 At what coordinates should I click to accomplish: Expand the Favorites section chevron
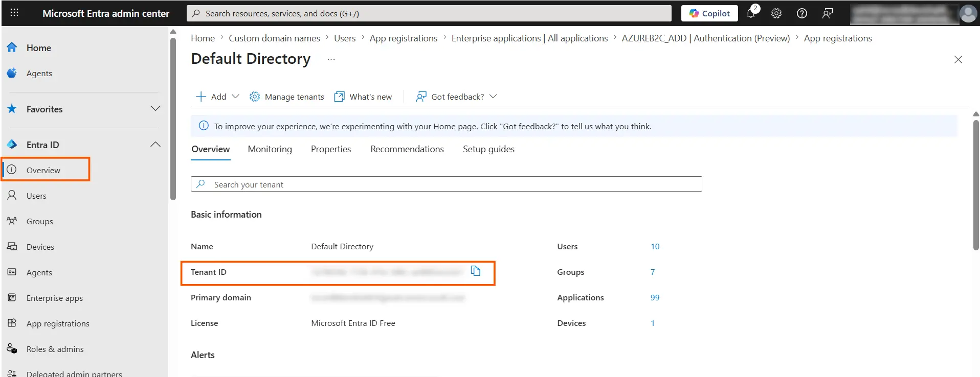coord(155,109)
